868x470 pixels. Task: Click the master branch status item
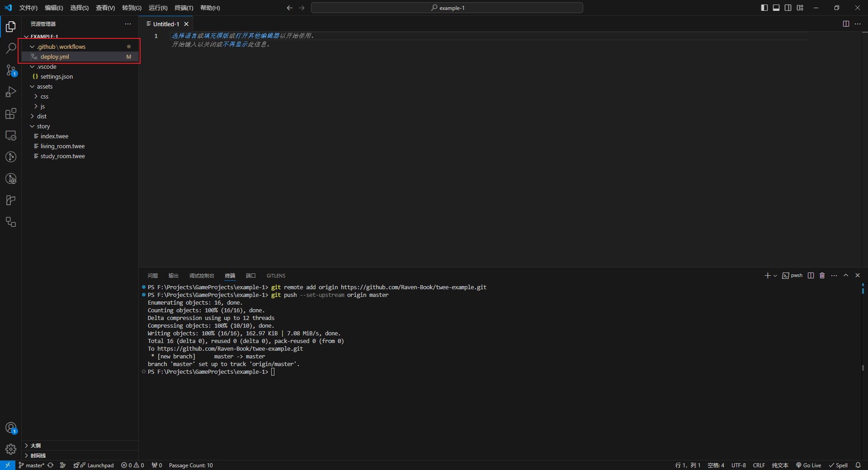31,465
